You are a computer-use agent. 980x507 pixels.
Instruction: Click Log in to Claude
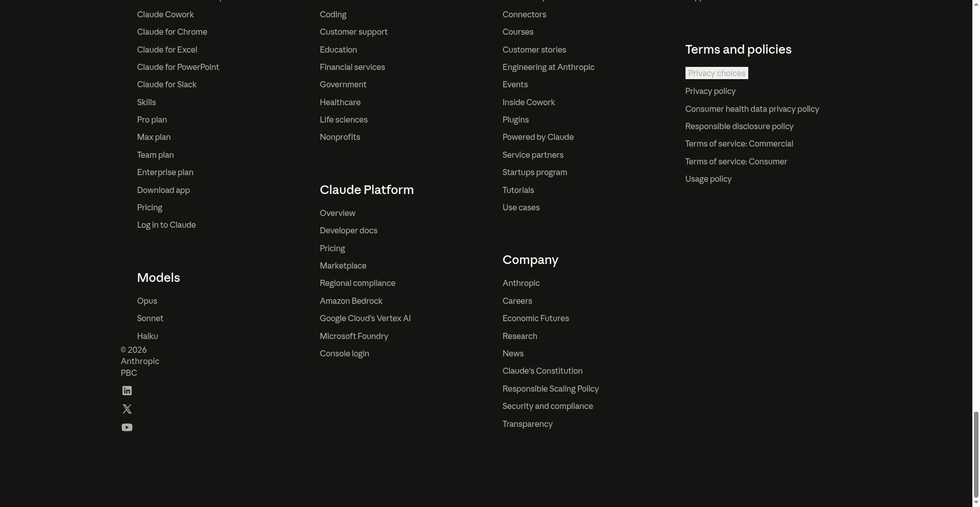click(x=166, y=225)
